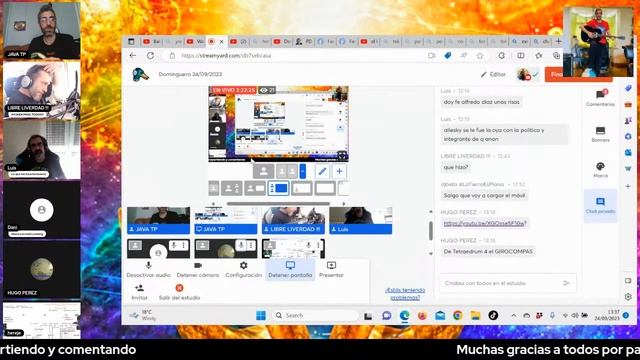The height and width of the screenshot is (360, 640).
Task: Open three-dot menu on moon-avatar participant
Action: coord(251,245)
